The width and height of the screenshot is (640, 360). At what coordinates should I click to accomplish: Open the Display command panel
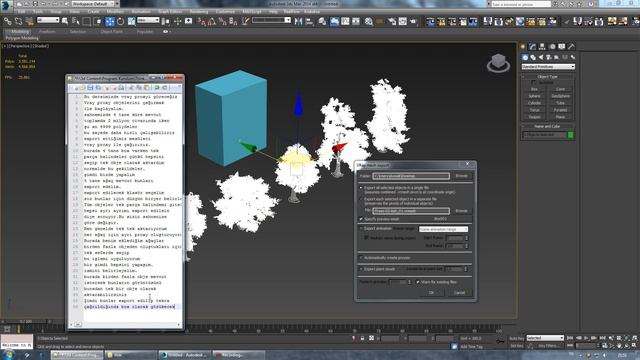click(x=562, y=47)
